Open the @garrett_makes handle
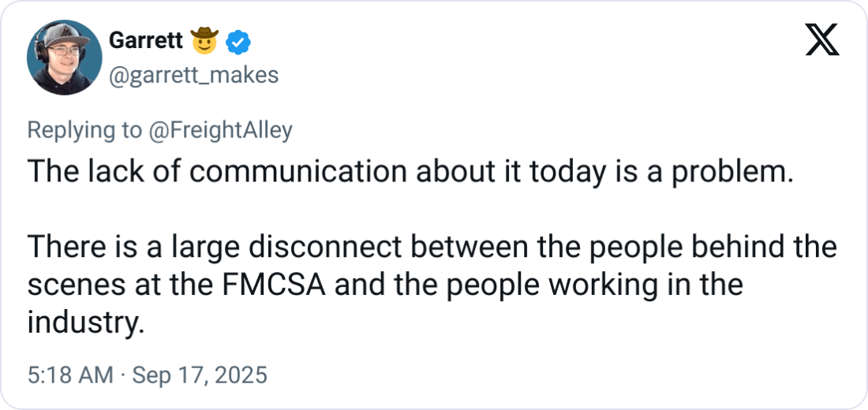The width and height of the screenshot is (868, 410). [x=194, y=75]
